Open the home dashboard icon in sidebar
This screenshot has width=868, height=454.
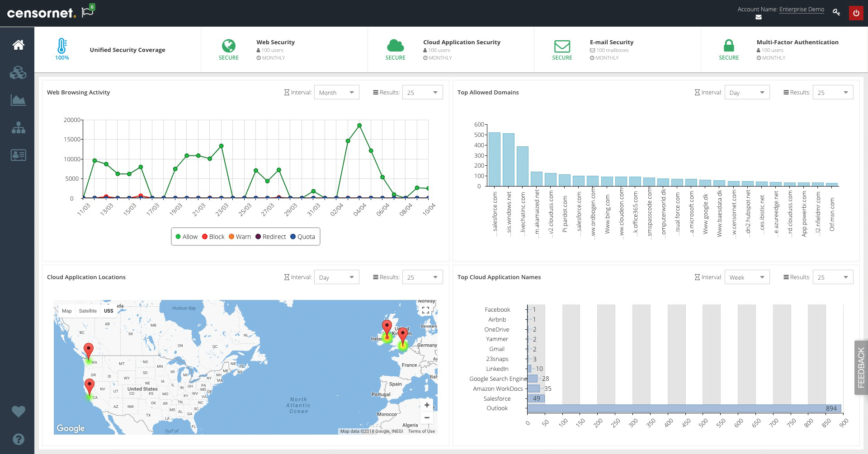pyautogui.click(x=18, y=45)
